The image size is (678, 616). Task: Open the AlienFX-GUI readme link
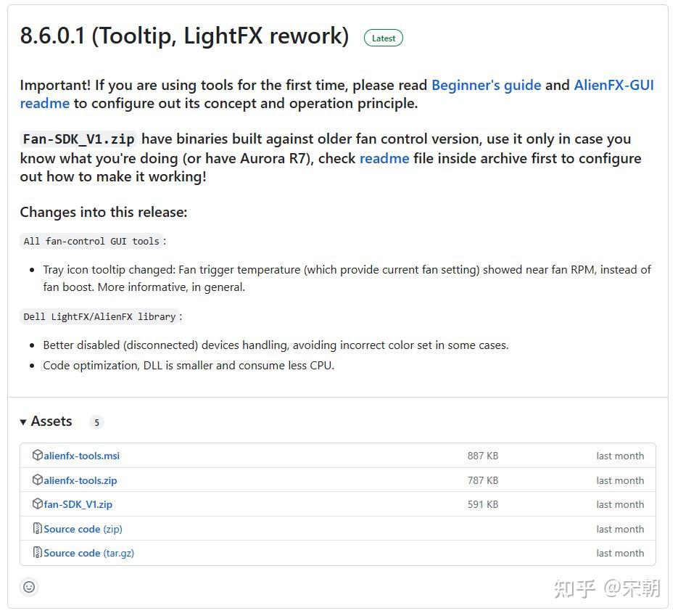click(x=613, y=85)
